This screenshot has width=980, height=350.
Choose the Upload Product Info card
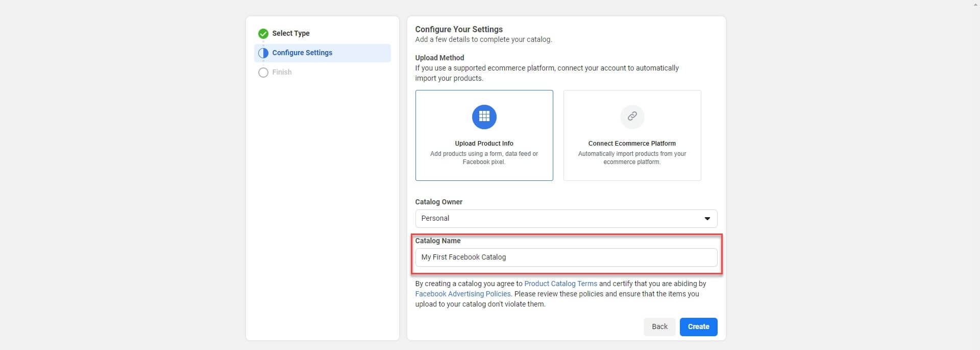tap(484, 135)
